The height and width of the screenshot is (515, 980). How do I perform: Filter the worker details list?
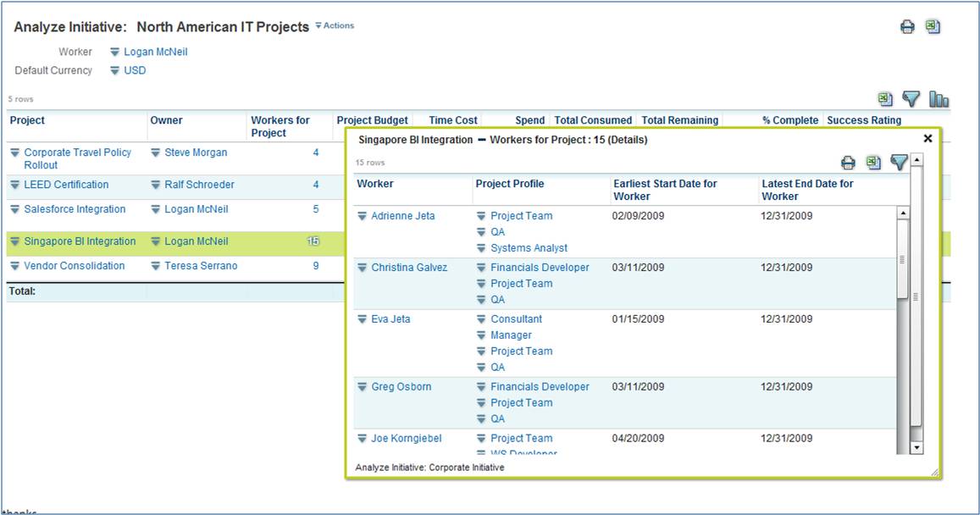(899, 163)
